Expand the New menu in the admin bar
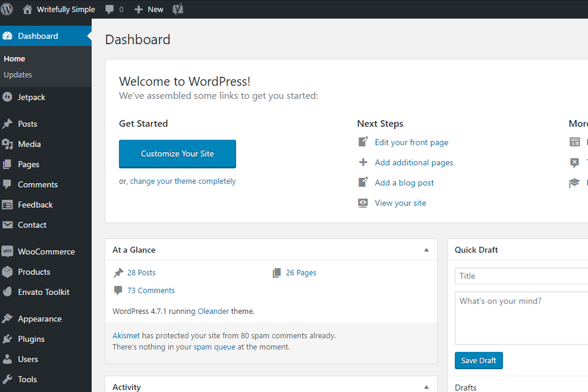The width and height of the screenshot is (588, 392). click(148, 9)
